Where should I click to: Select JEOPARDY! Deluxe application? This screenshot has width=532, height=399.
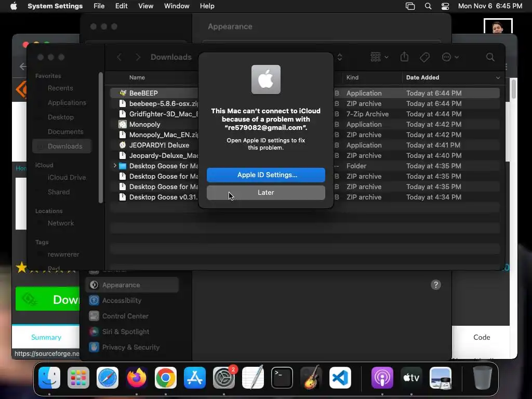(304, 145)
